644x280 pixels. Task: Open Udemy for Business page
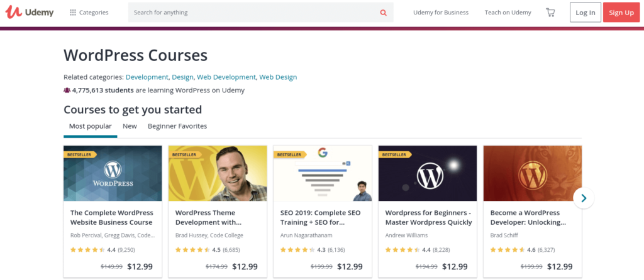pos(440,13)
